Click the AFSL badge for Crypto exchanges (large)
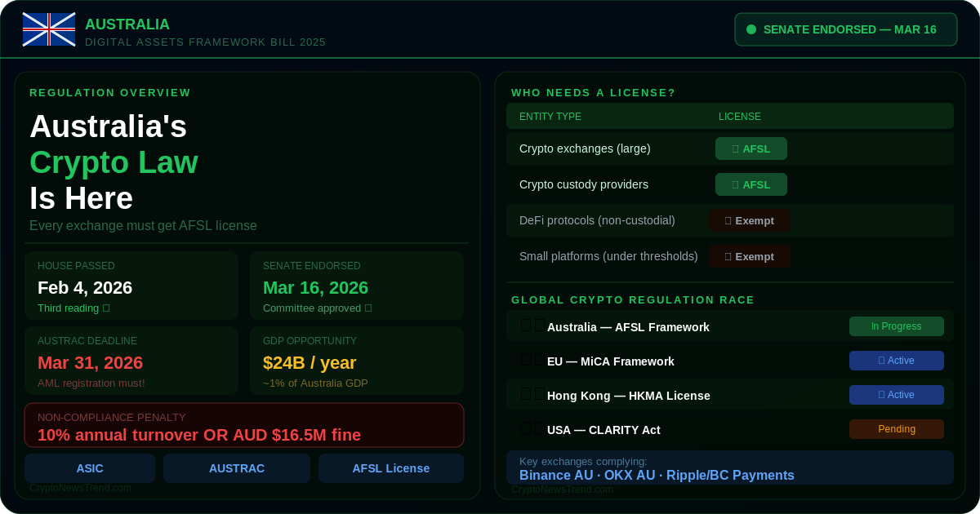 pyautogui.click(x=751, y=148)
